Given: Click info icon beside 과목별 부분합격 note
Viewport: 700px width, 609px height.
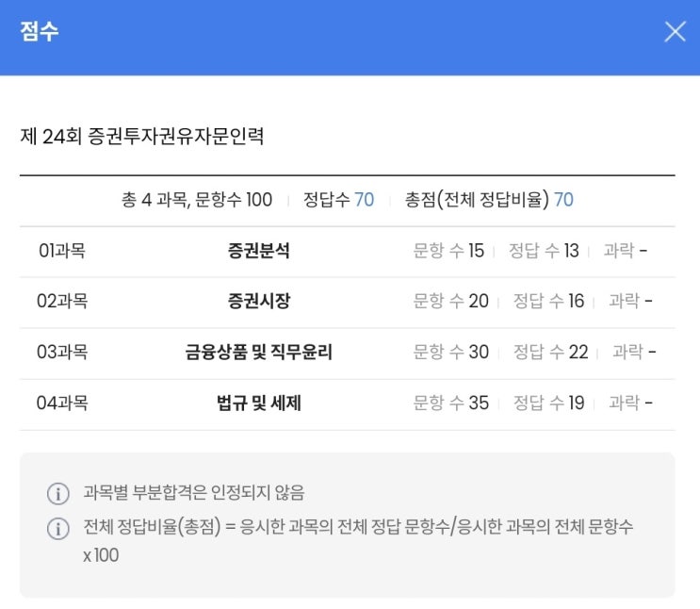Looking at the screenshot, I should coord(58,494).
